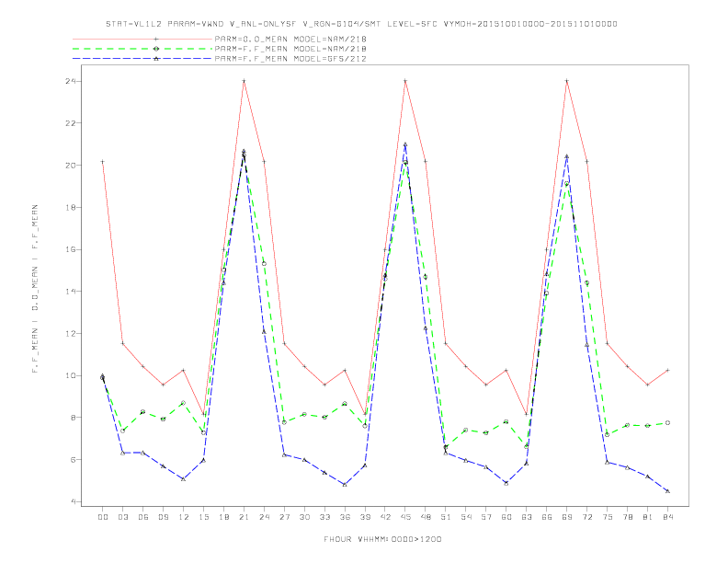Click red line peak point at hour 69

click(567, 81)
